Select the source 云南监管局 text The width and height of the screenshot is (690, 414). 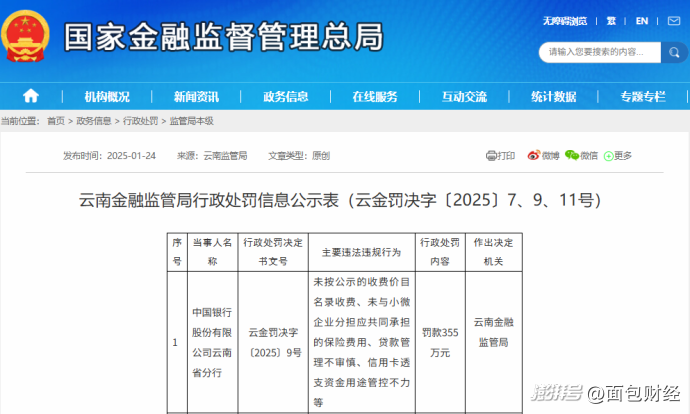click(x=225, y=156)
